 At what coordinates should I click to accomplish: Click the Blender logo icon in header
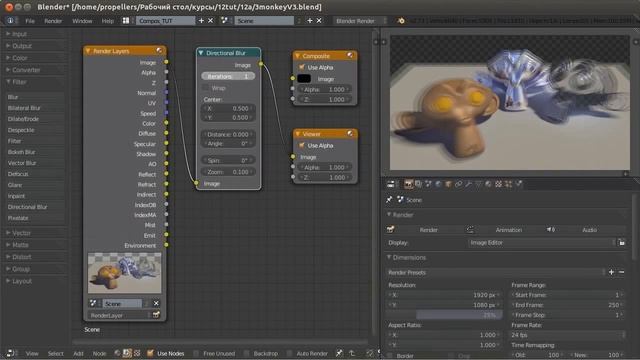(x=401, y=20)
